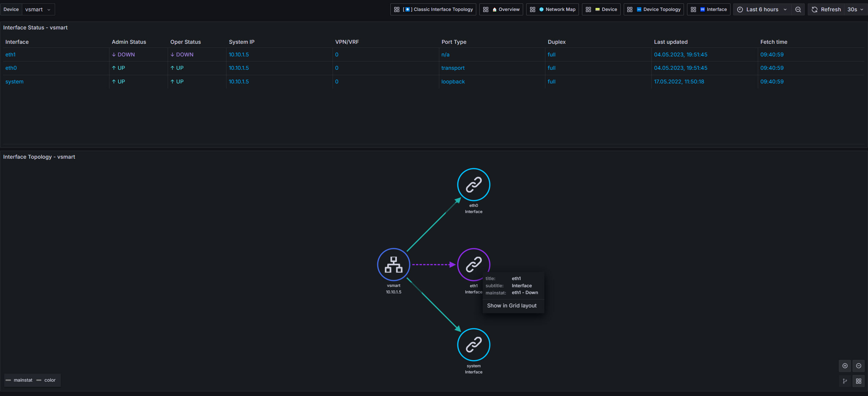Open the vsmart device dropdown

pyautogui.click(x=38, y=10)
